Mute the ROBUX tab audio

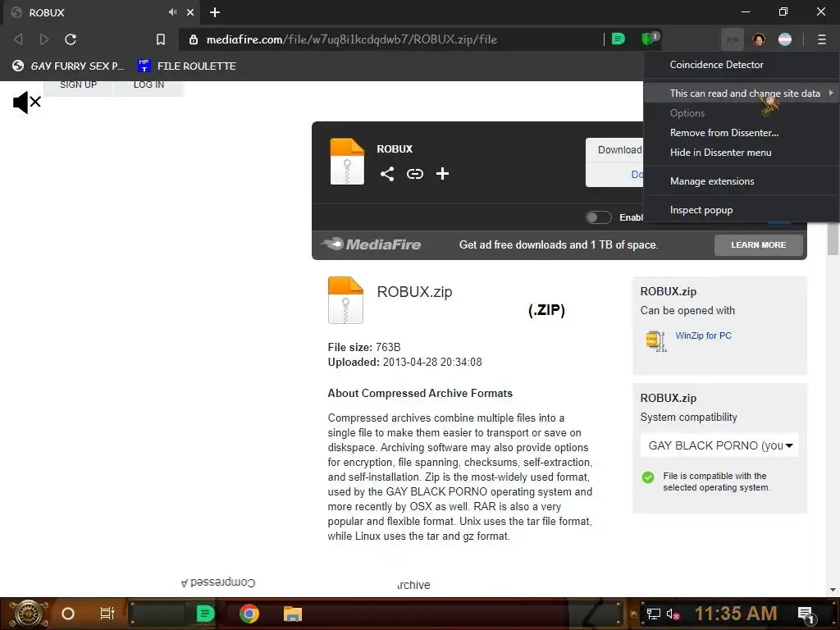pos(172,11)
